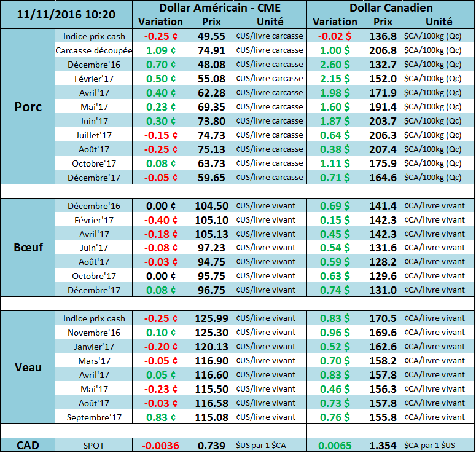
Task: Select the Dollar Américain - CME header
Action: 219,8
